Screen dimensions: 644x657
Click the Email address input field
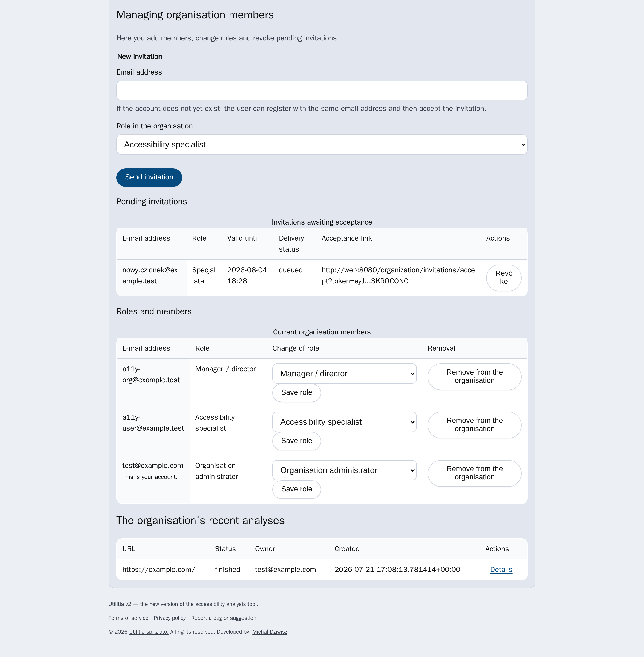[x=322, y=90]
